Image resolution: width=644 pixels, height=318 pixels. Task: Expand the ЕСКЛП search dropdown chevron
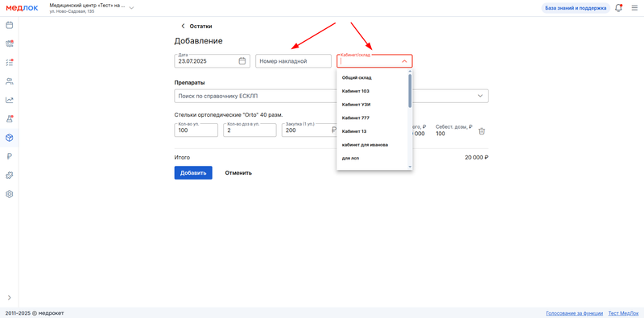[480, 96]
